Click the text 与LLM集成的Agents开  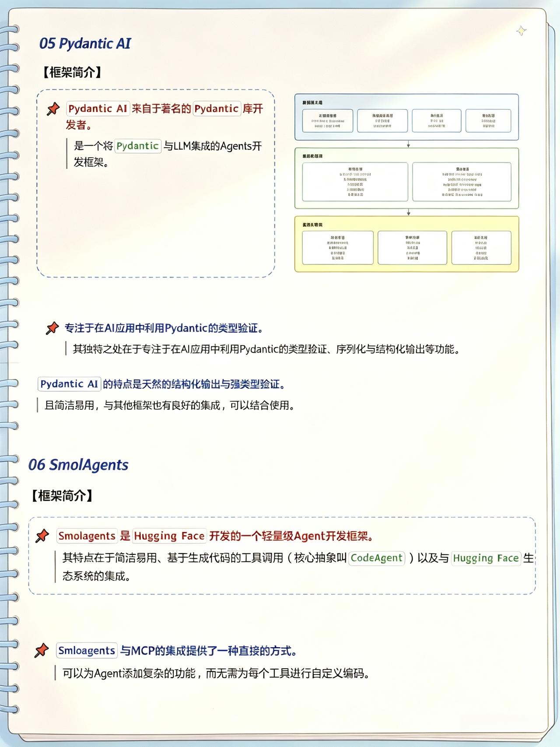click(x=213, y=146)
